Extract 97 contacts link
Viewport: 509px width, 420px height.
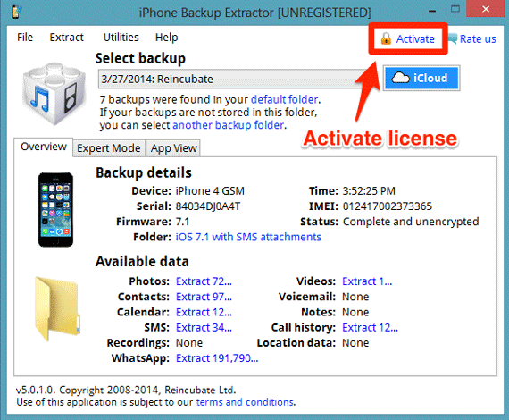pyautogui.click(x=204, y=297)
